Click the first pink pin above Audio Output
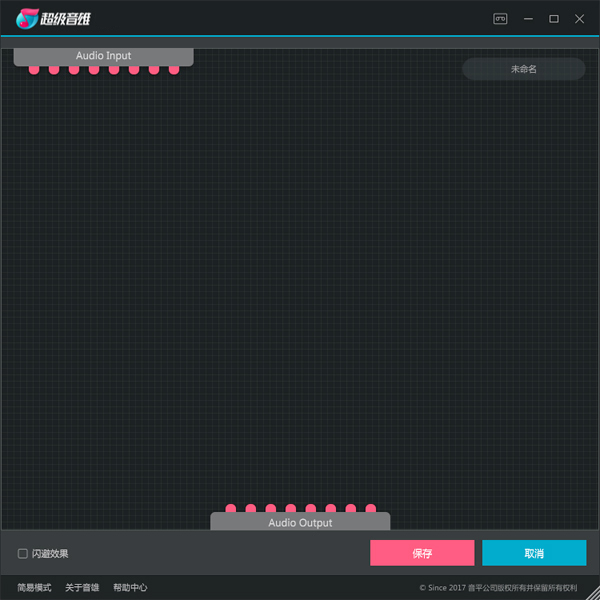 pyautogui.click(x=231, y=509)
